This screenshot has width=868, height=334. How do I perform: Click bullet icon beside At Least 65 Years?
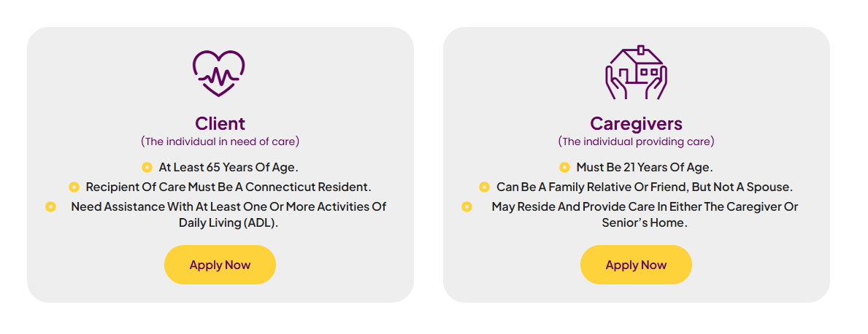pos(147,167)
